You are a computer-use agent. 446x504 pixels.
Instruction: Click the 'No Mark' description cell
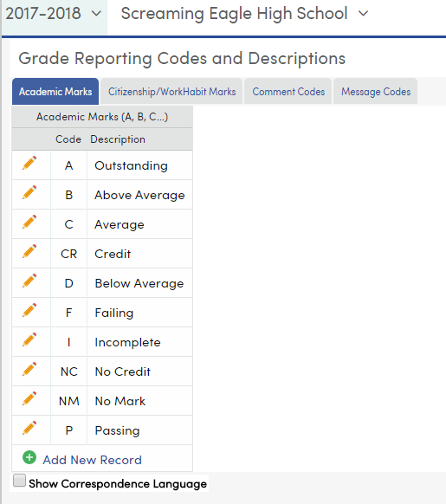[140, 401]
